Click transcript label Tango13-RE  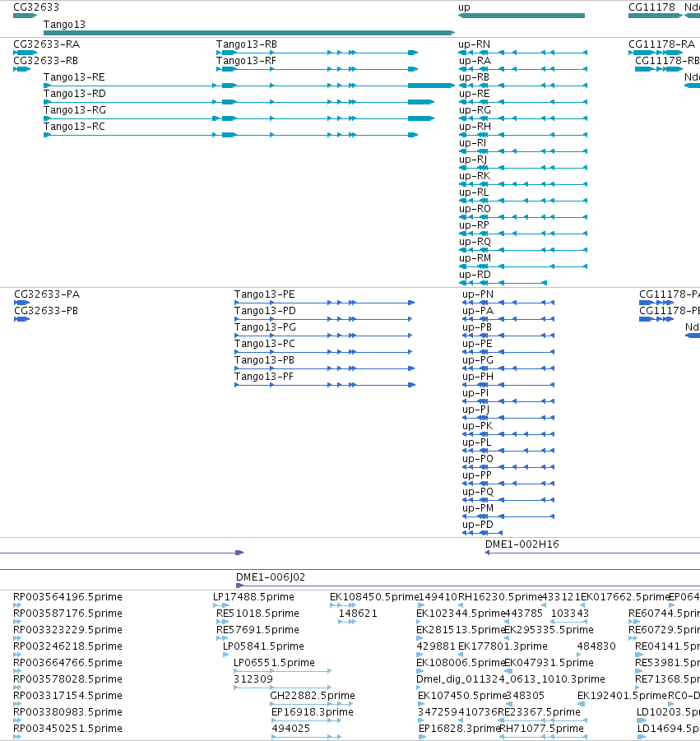click(74, 77)
